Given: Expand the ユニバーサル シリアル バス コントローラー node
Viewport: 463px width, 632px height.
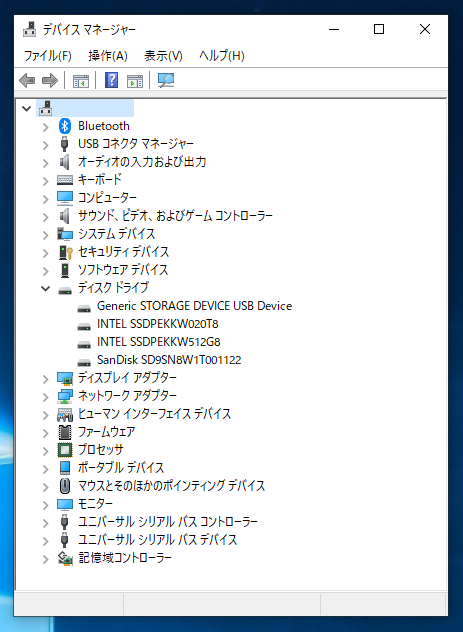Looking at the screenshot, I should (x=46, y=523).
